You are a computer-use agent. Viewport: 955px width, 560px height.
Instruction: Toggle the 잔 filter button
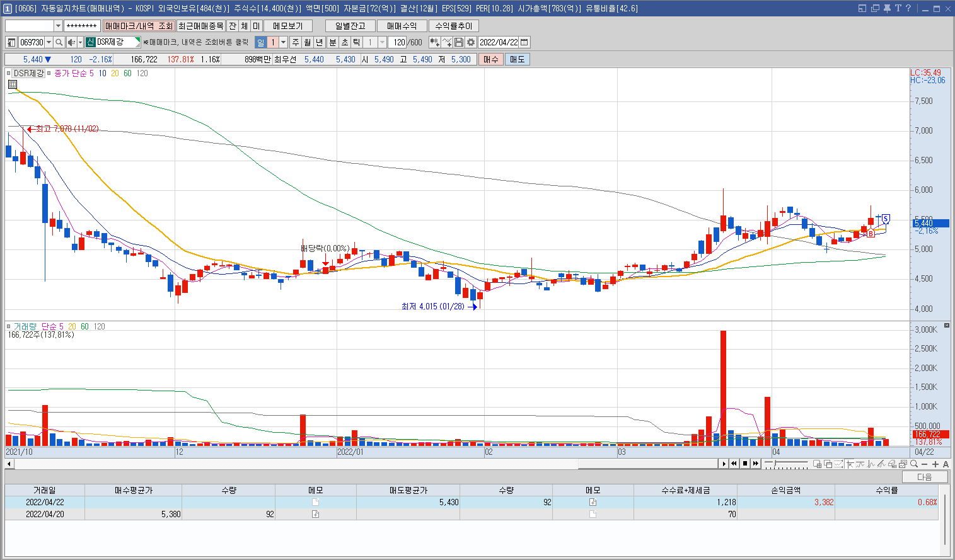click(x=233, y=26)
